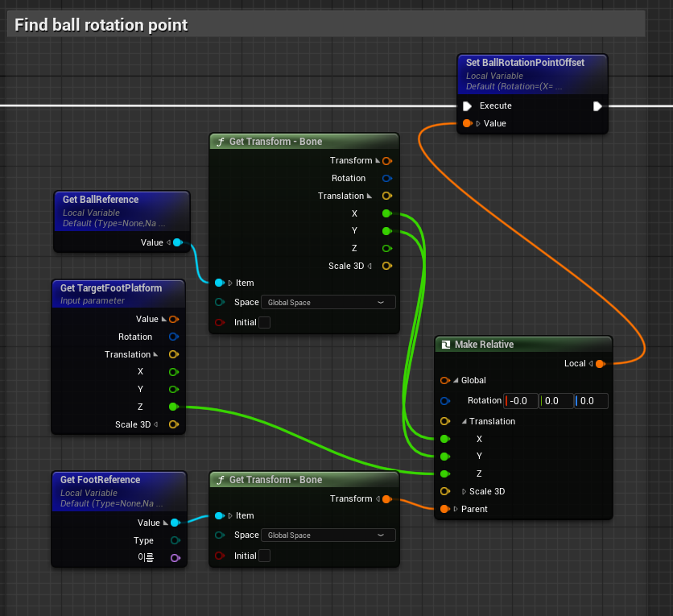Select the Get TargetFootPlatform node header
Screen dimensions: 673x616
pyautogui.click(x=111, y=288)
